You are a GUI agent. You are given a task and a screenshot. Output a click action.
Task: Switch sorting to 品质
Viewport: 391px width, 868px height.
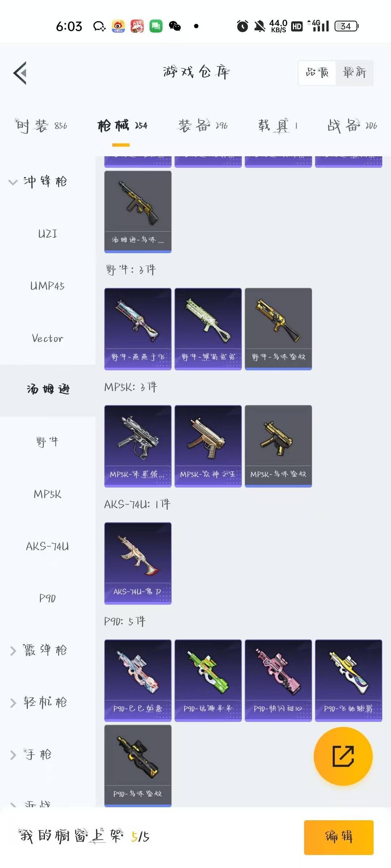click(317, 73)
